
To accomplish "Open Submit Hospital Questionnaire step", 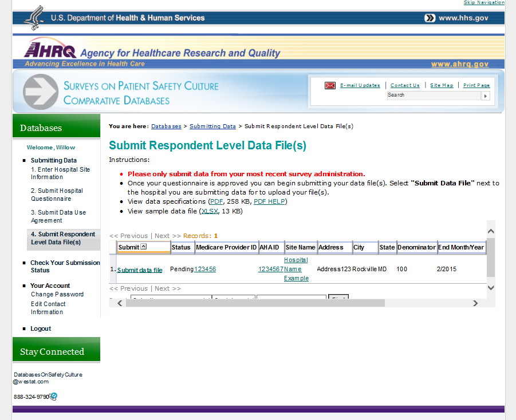I will click(x=57, y=195).
